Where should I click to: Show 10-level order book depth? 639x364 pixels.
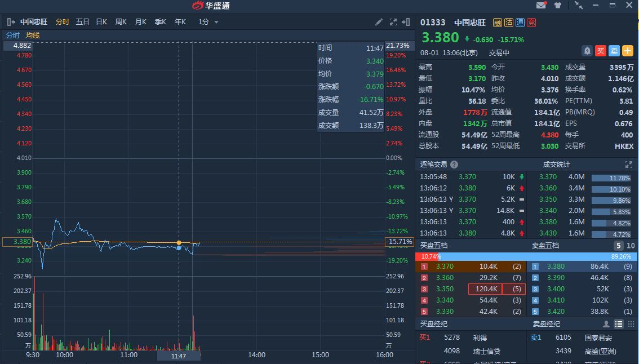pyautogui.click(x=631, y=245)
